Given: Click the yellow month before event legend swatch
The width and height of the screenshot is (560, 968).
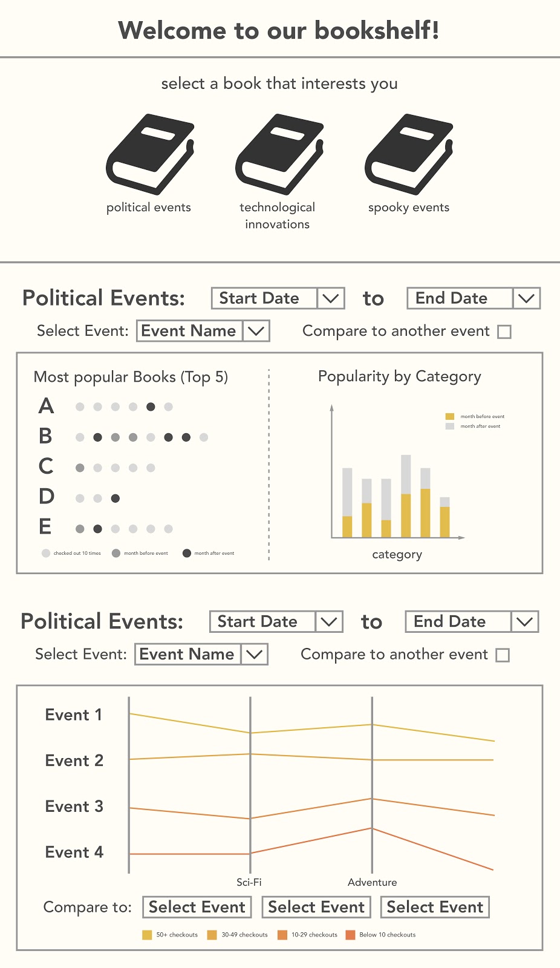Looking at the screenshot, I should pos(450,416).
